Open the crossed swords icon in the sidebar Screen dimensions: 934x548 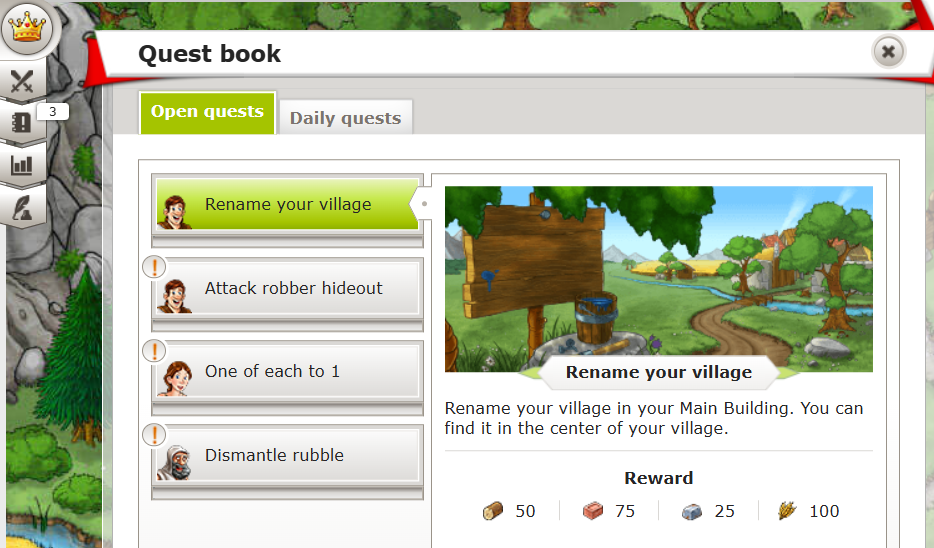pos(22,81)
